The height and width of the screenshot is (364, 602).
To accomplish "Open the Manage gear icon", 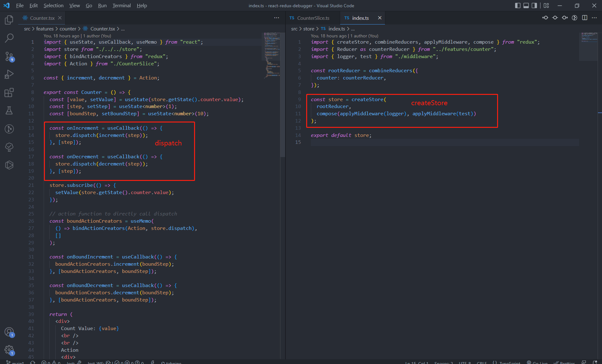I will tap(9, 350).
